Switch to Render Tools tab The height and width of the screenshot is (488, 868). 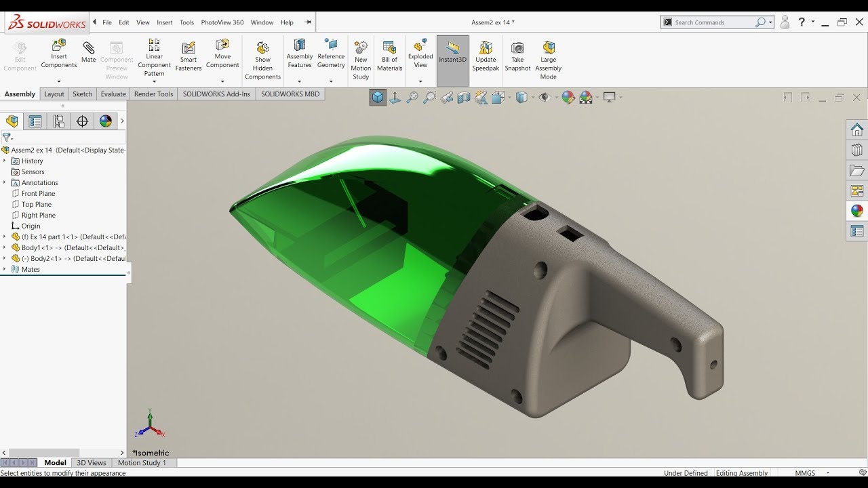pos(154,94)
